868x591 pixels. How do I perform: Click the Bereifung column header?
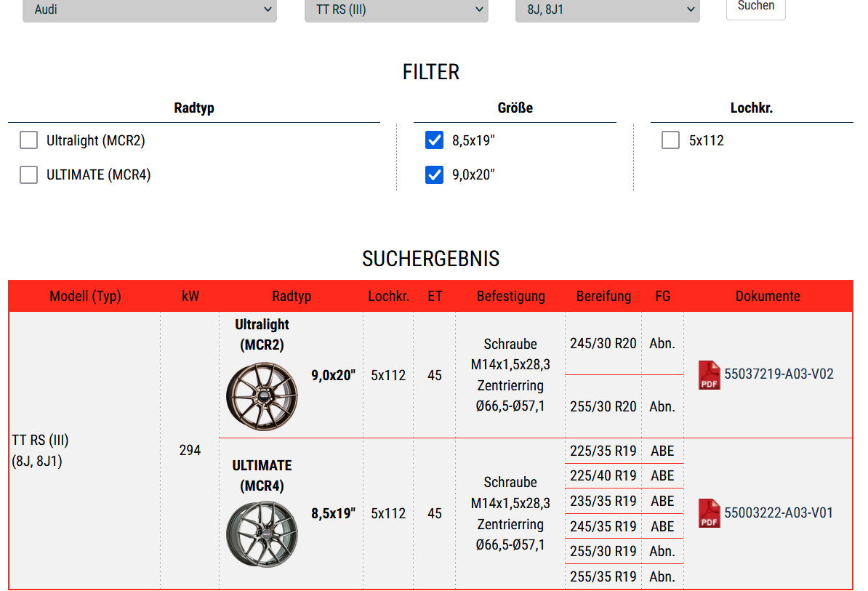[x=603, y=296]
